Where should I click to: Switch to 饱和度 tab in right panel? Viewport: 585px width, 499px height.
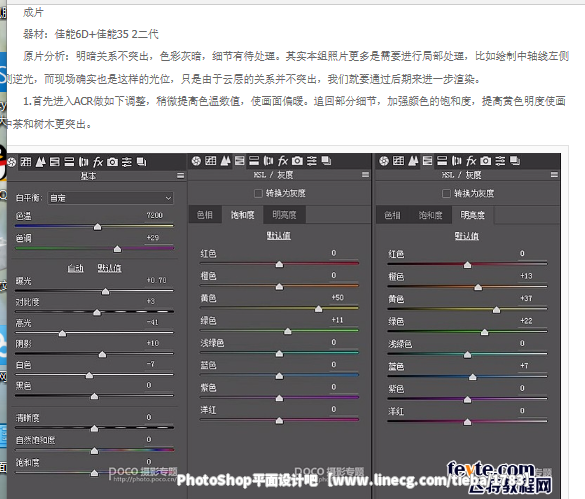click(x=430, y=215)
